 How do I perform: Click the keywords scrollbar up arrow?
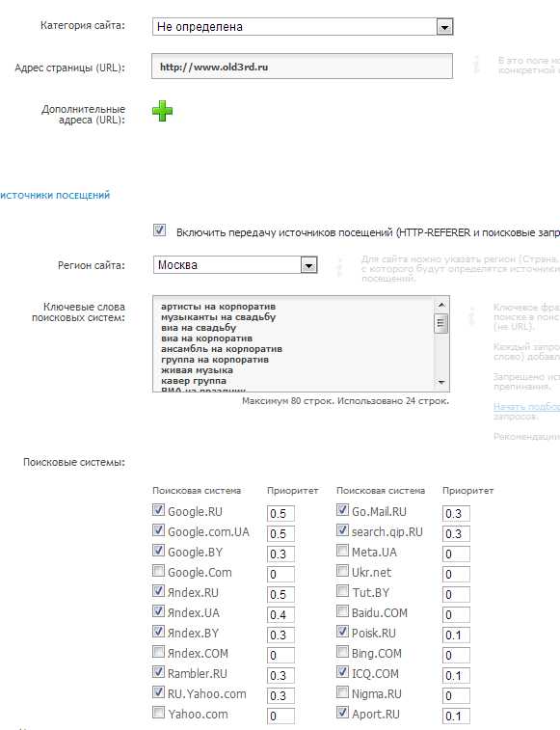tap(441, 305)
